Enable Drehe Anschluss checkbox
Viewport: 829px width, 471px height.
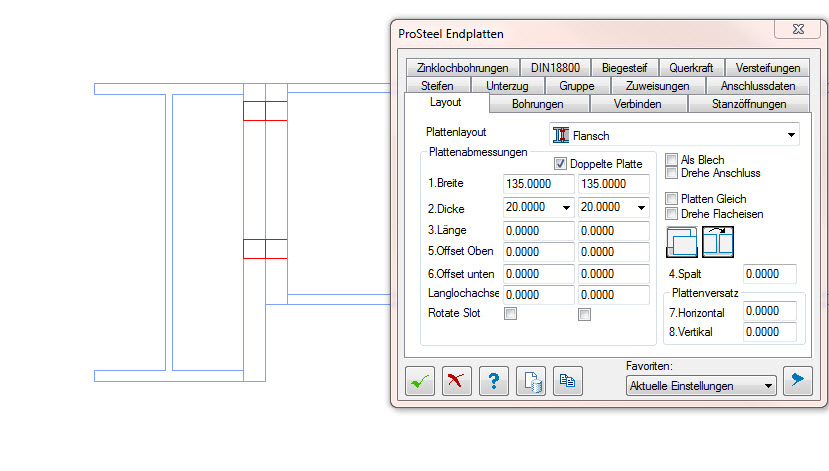pyautogui.click(x=671, y=173)
